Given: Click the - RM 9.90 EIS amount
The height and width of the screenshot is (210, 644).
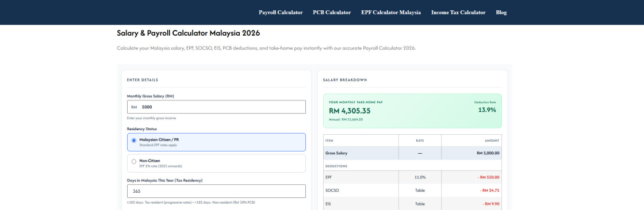Looking at the screenshot, I should (x=491, y=204).
